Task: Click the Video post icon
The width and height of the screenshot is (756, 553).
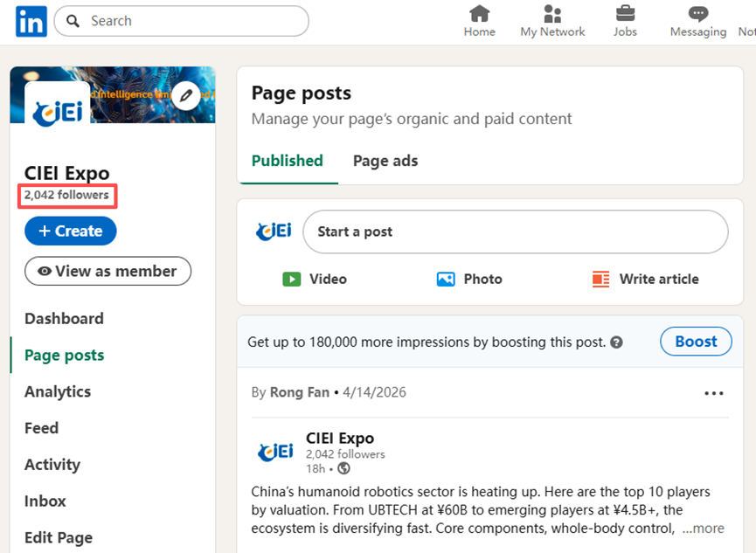Action: [x=292, y=280]
